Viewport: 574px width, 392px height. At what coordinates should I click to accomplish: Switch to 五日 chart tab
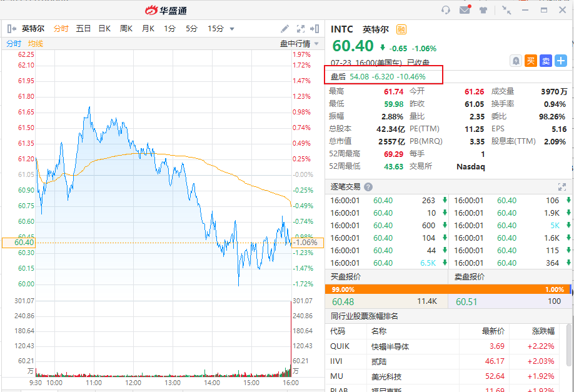point(83,29)
